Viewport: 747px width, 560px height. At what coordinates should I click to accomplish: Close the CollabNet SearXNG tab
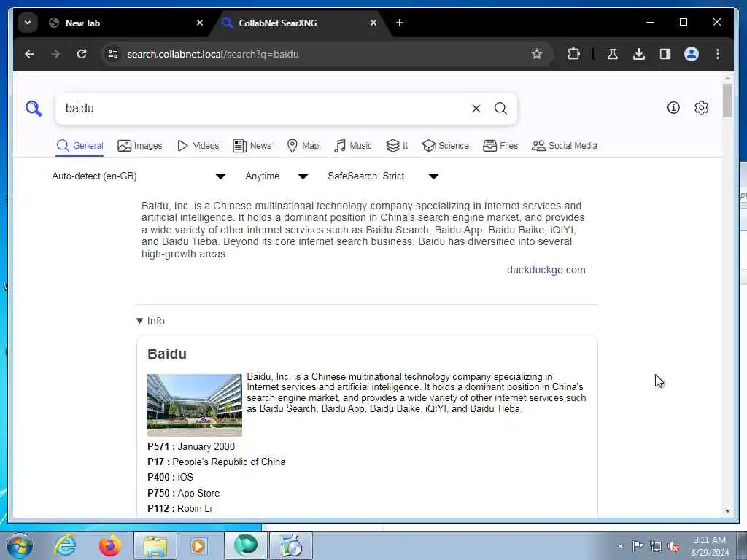tap(373, 23)
